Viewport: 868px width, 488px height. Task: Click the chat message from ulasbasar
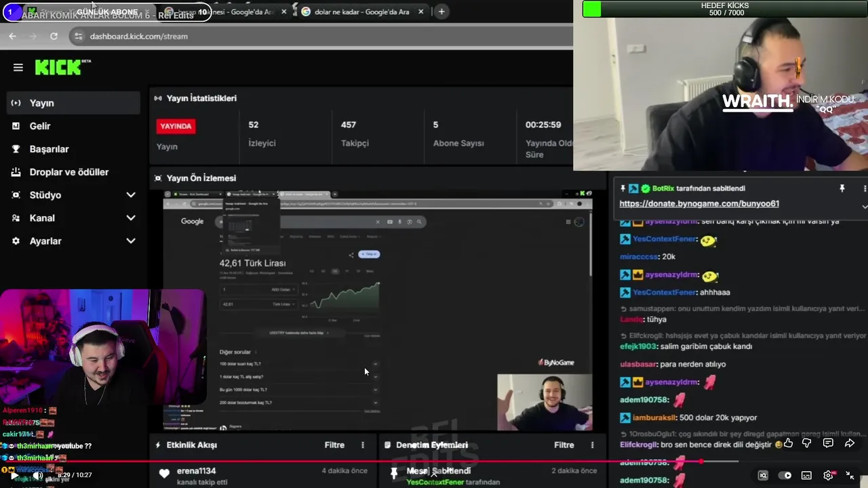click(673, 364)
